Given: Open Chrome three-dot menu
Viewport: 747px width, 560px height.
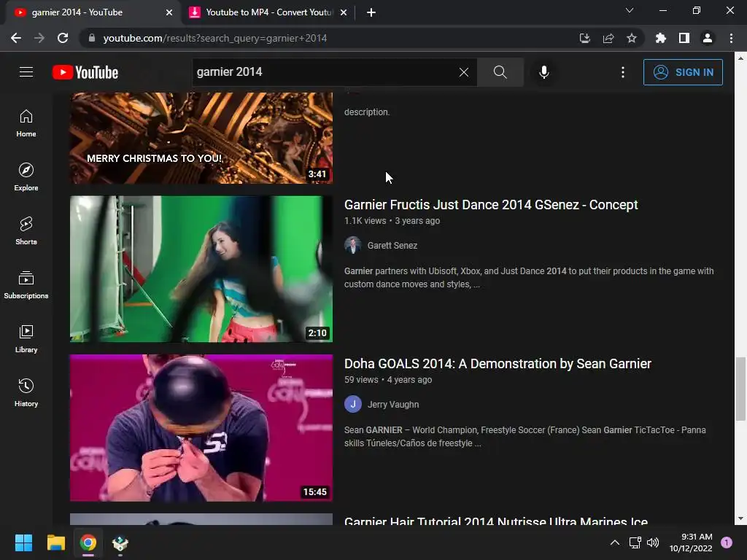Looking at the screenshot, I should (x=731, y=38).
